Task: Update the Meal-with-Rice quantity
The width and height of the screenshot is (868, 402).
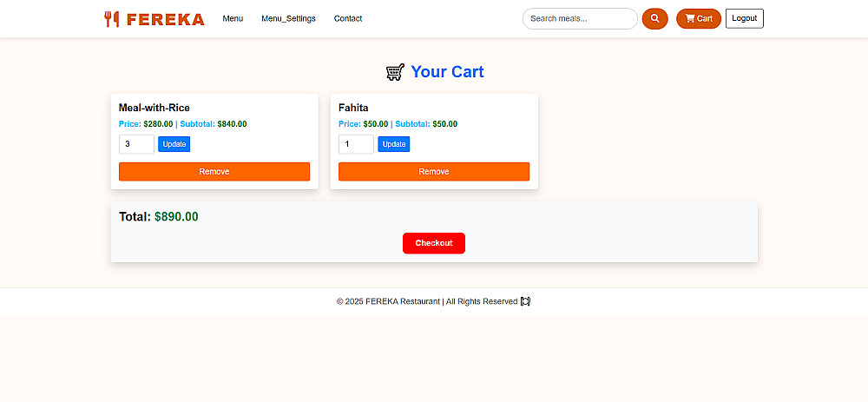Action: [x=174, y=144]
